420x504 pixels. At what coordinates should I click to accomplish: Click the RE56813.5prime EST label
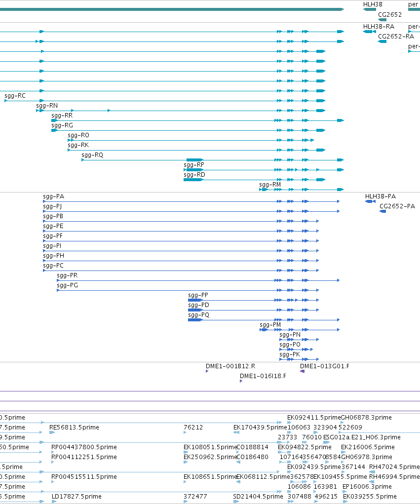coord(74,427)
